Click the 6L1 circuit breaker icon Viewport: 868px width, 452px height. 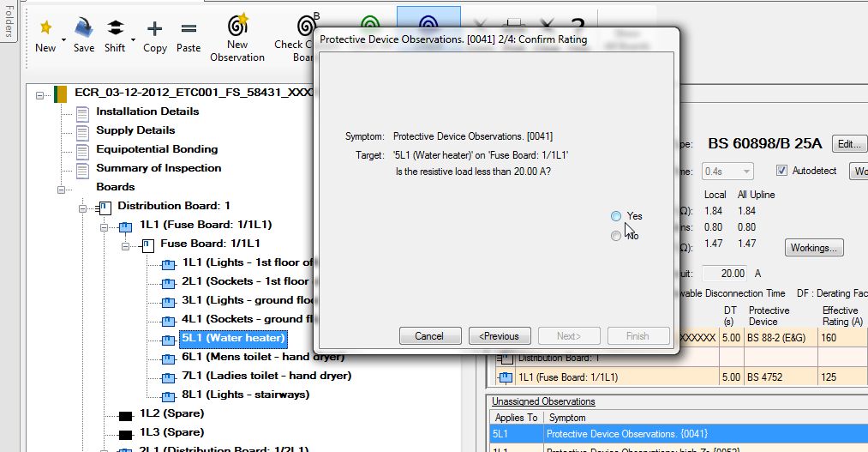tap(168, 359)
